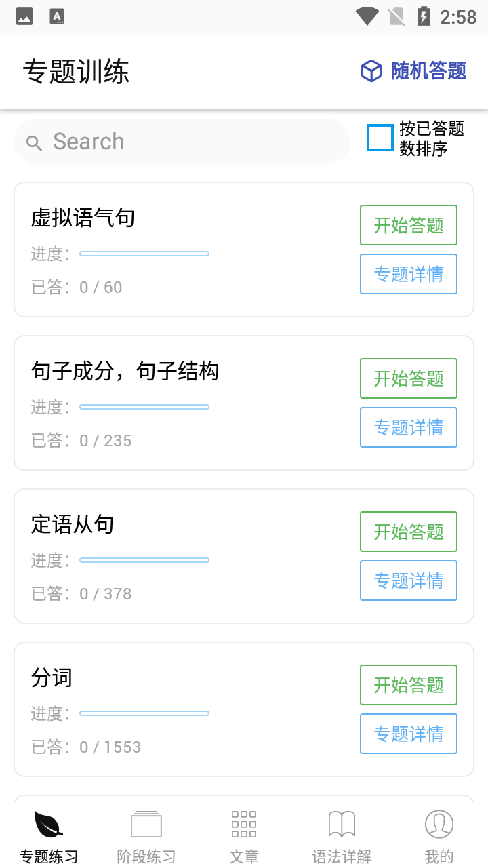Click the 随机答题 link text
Image resolution: width=488 pixels, height=868 pixels.
point(428,71)
